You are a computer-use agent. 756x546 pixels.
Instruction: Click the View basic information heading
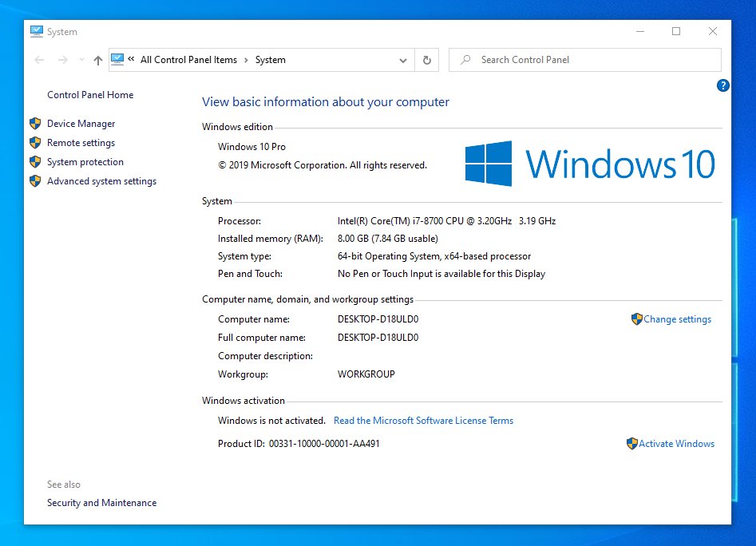326,102
